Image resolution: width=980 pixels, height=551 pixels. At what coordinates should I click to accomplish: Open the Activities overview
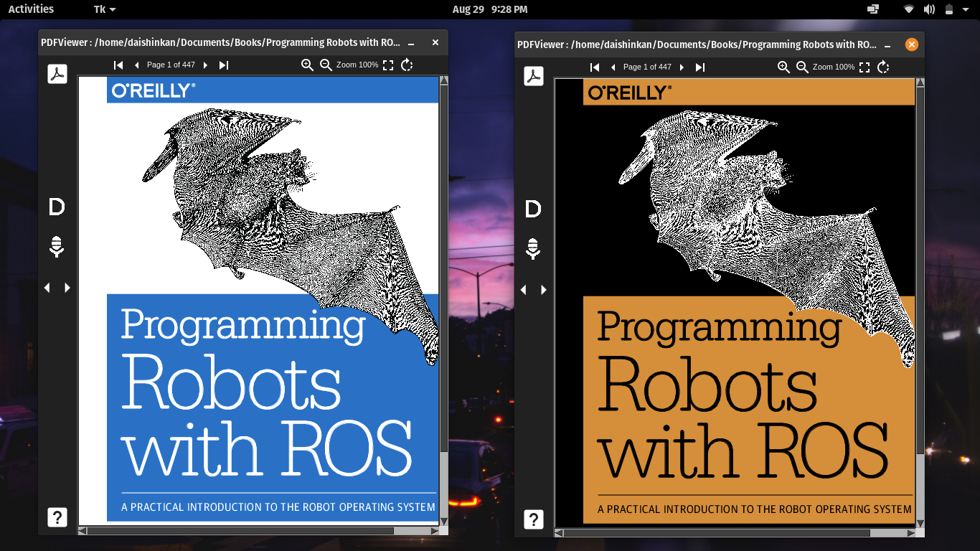[x=31, y=9]
